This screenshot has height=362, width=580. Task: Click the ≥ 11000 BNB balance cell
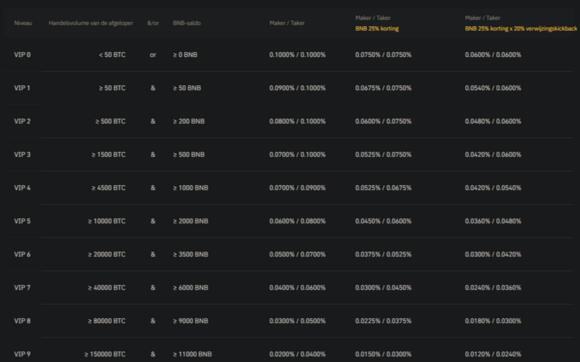192,354
